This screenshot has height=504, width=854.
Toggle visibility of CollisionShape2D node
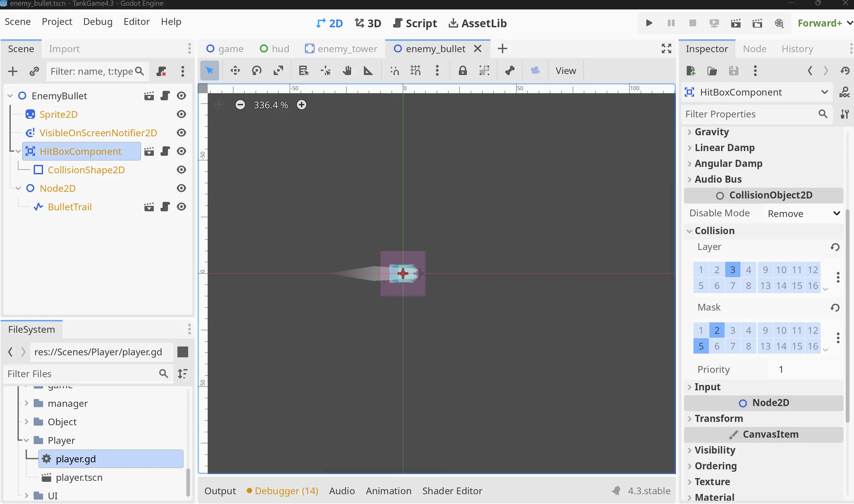pos(181,170)
